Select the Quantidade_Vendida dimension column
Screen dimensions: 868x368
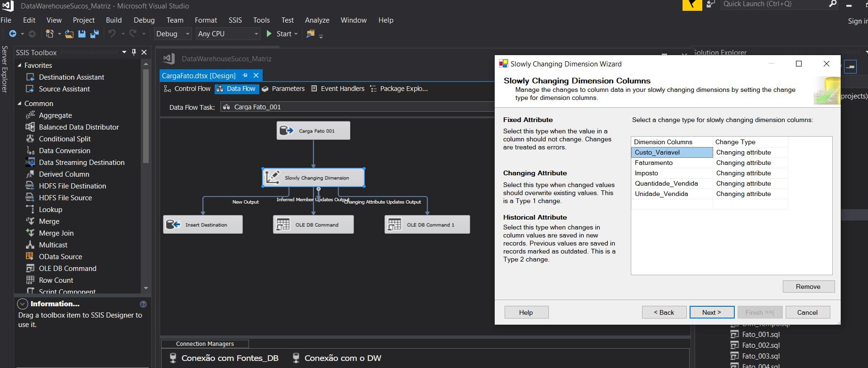[x=672, y=183]
